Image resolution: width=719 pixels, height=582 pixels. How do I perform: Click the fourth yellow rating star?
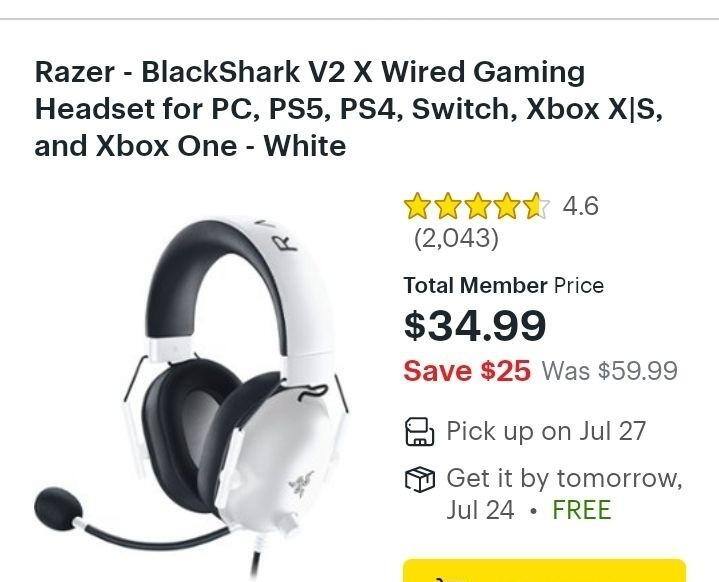(x=508, y=205)
